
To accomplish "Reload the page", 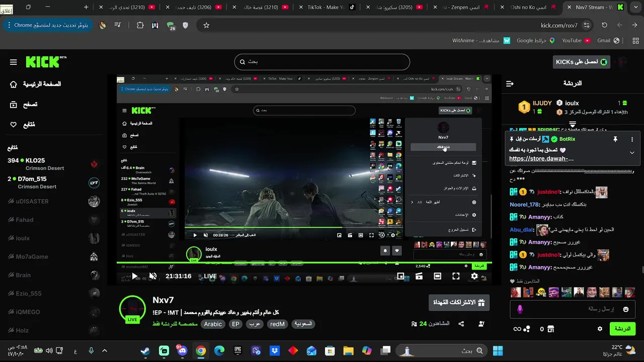I will [x=604, y=25].
